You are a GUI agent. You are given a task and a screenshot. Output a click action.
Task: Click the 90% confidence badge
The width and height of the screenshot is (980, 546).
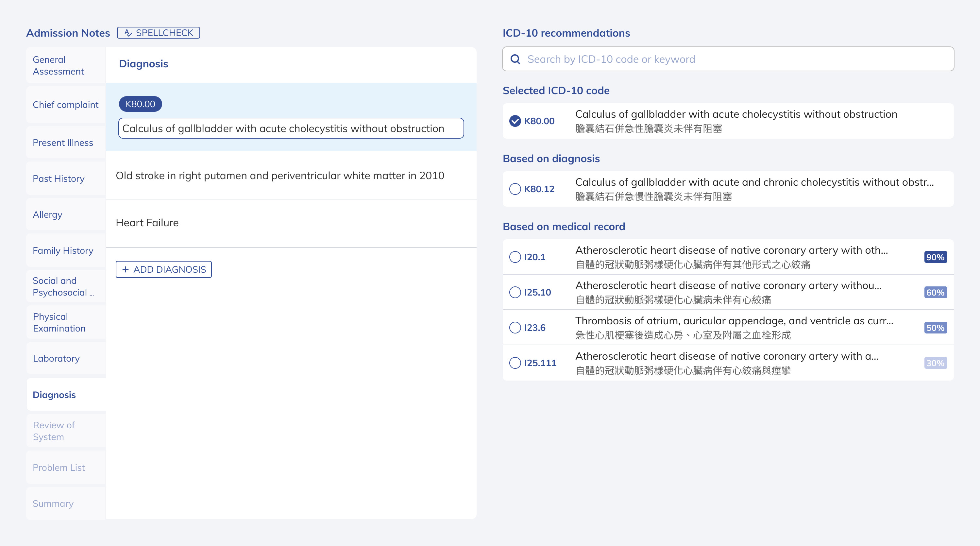click(x=935, y=257)
